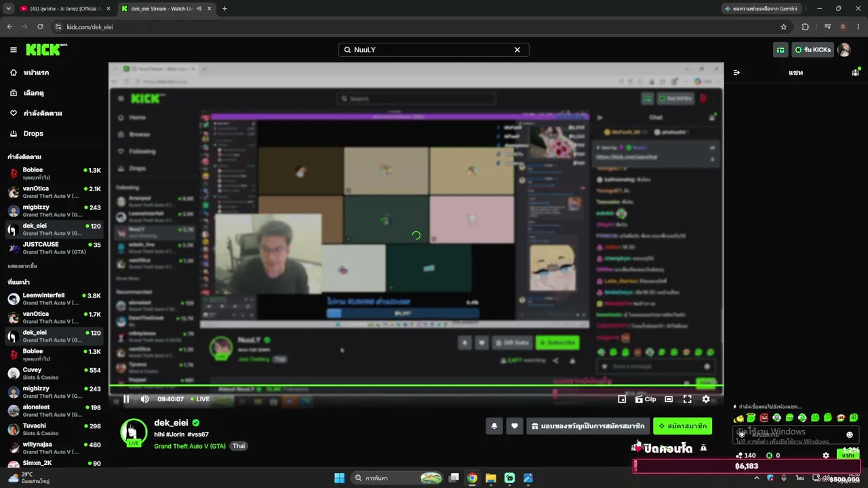Click the รับ KICKs button
This screenshot has width=868, height=488.
click(812, 49)
